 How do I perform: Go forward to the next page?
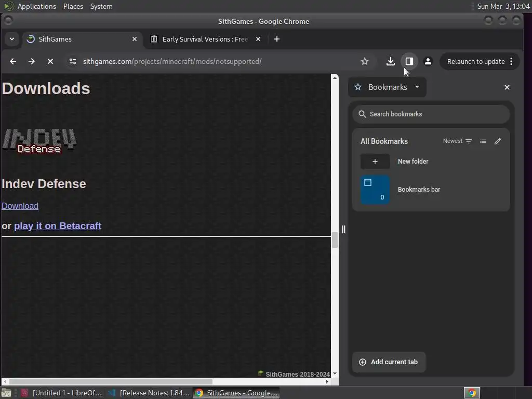point(32,61)
